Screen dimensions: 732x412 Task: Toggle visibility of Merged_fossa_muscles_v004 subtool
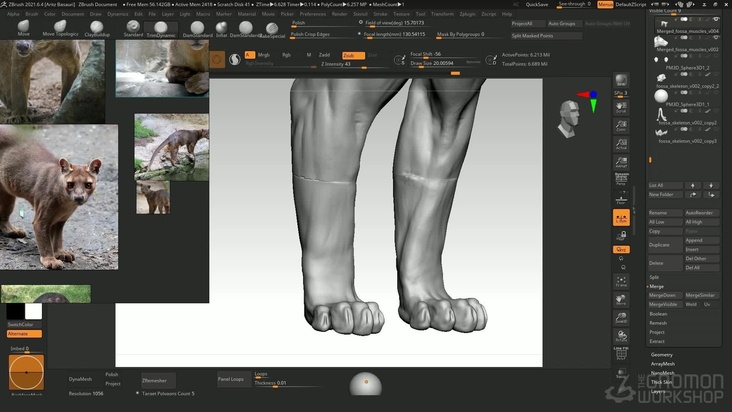pyautogui.click(x=716, y=20)
